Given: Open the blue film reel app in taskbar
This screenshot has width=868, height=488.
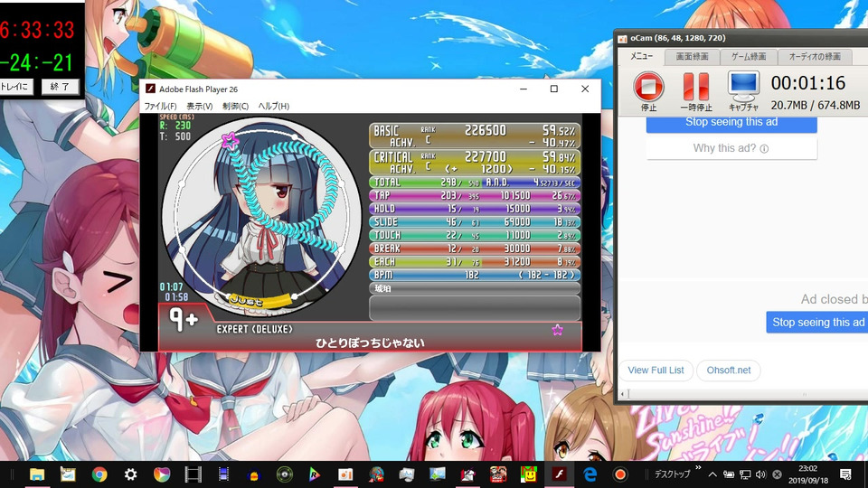Looking at the screenshot, I should (x=223, y=474).
